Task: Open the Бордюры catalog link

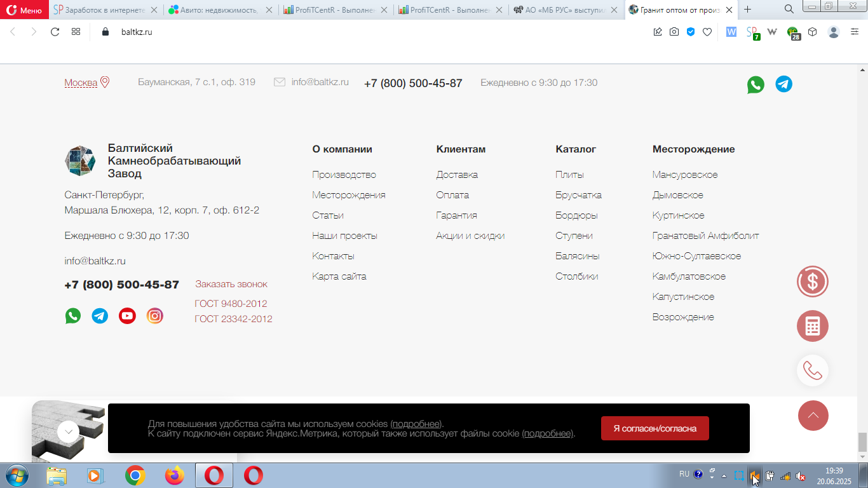Action: click(576, 215)
